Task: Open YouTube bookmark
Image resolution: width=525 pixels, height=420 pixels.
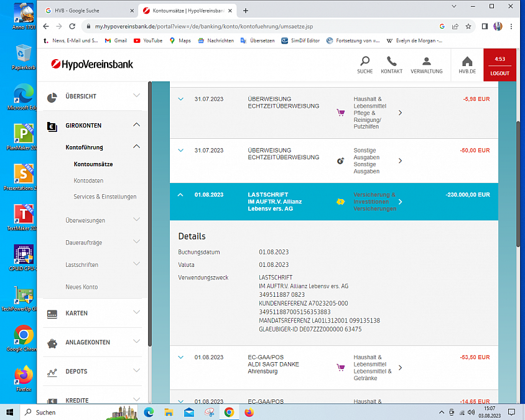Action: pos(147,40)
